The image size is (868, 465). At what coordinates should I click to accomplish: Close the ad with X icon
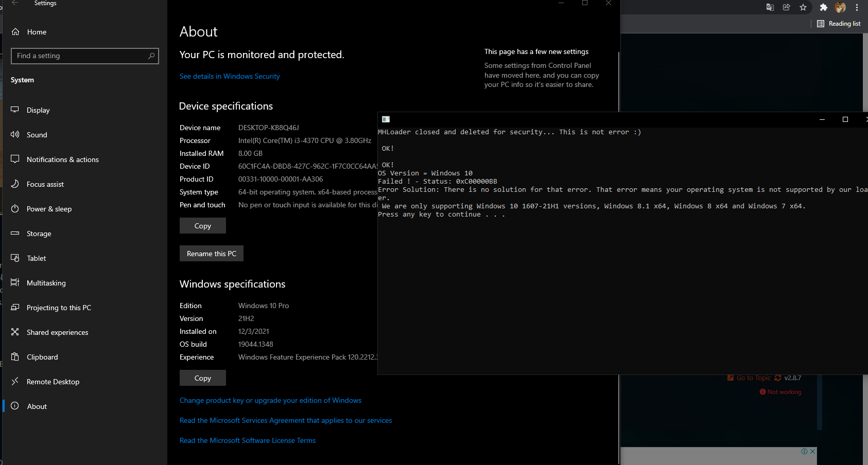click(x=812, y=451)
